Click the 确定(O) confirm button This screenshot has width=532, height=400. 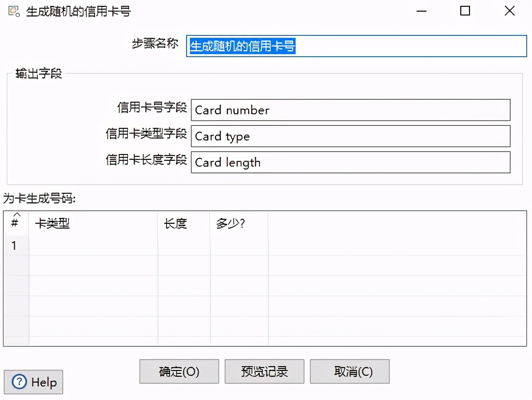pyautogui.click(x=179, y=371)
